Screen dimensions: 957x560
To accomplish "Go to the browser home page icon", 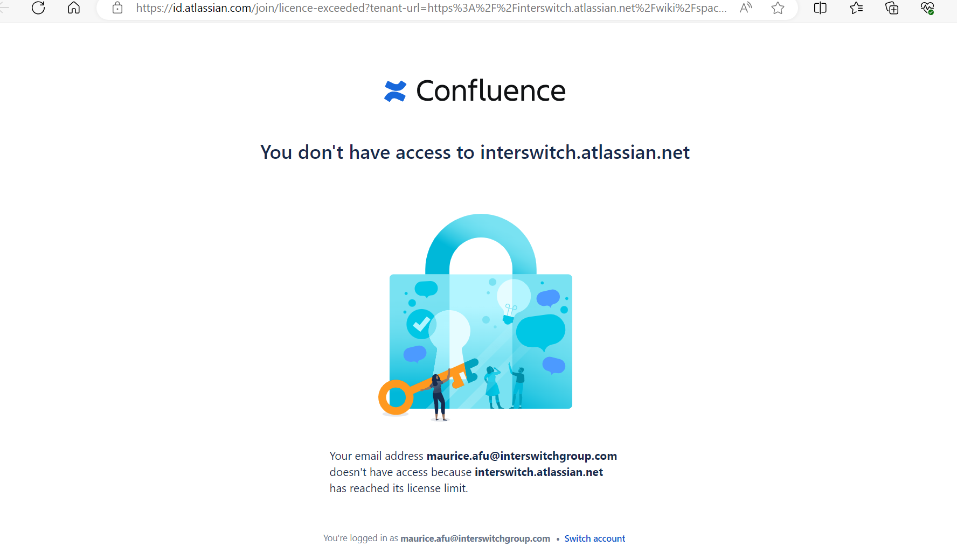I will tap(74, 8).
